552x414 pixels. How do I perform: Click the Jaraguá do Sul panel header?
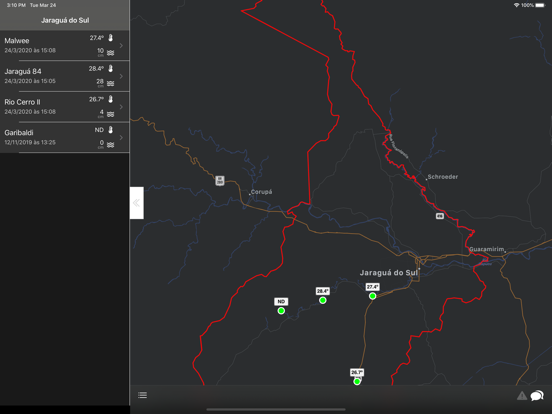tap(65, 20)
